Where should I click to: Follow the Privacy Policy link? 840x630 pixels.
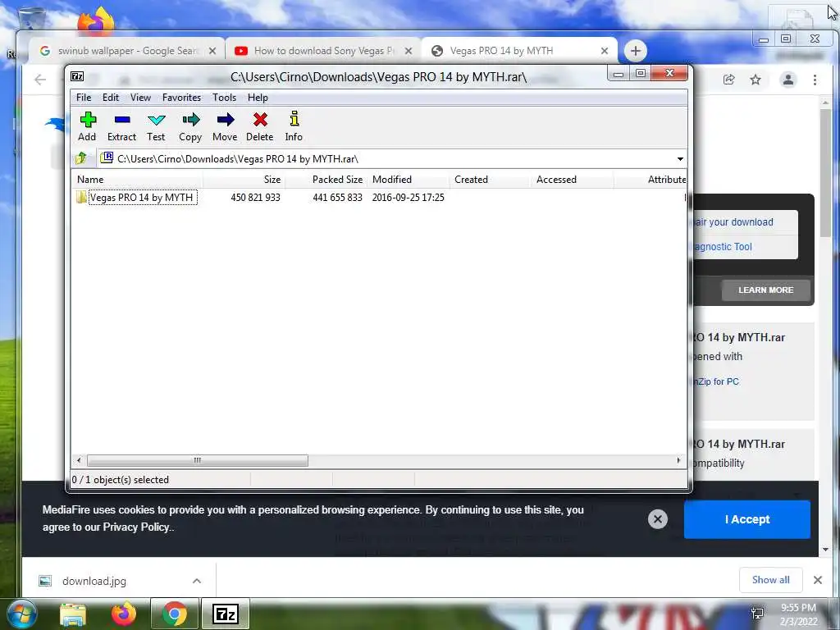coord(137,527)
